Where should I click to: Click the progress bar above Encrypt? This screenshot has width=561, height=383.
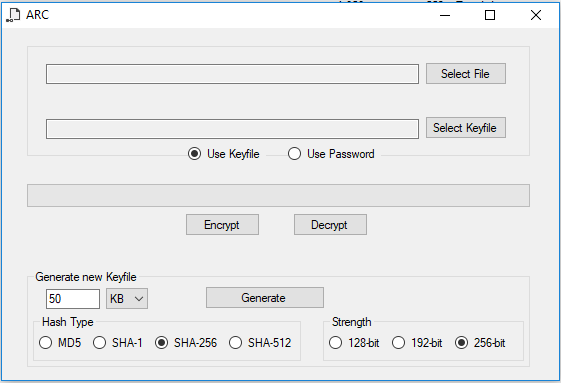tap(278, 195)
